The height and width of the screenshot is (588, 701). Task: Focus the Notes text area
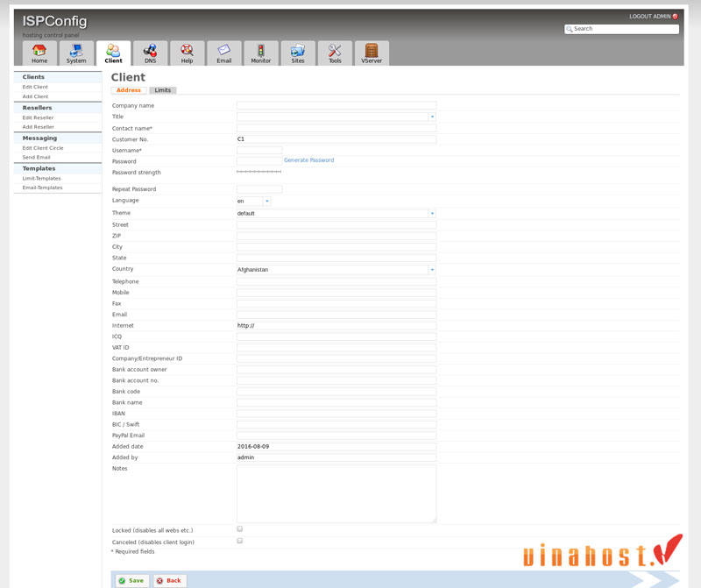click(336, 493)
